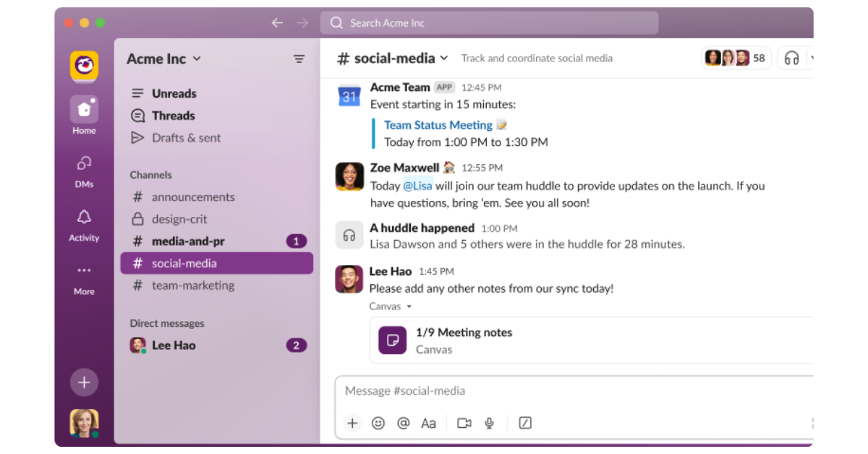Open the sidebar filter icon next to Acme Inc
The image size is (868, 454).
tap(299, 59)
